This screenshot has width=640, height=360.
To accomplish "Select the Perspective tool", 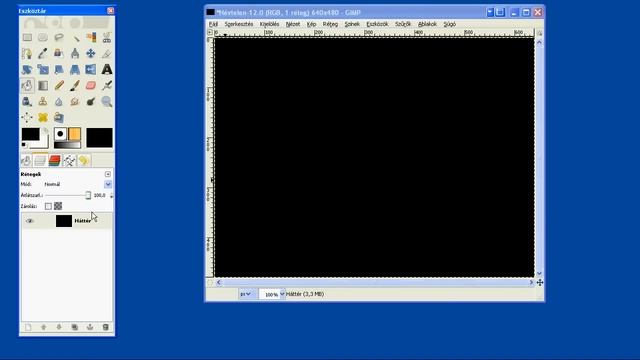I will coord(75,69).
